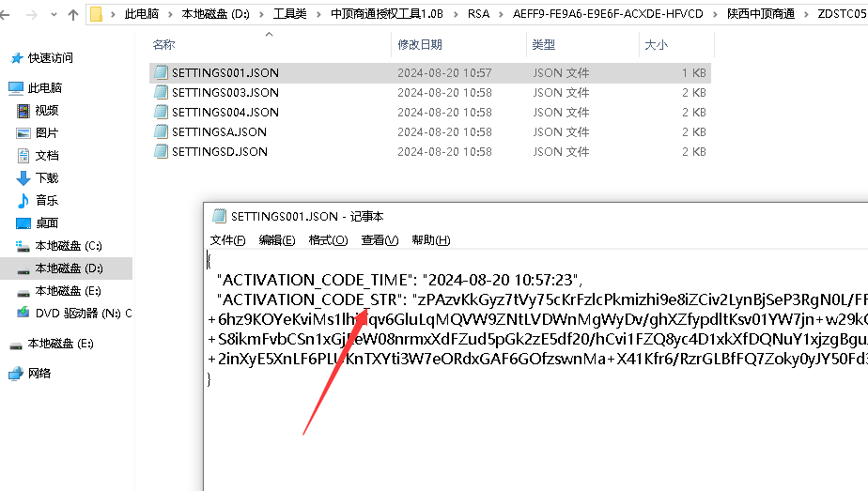Open the 格式(O) menu in Notepad
The width and height of the screenshot is (868, 491).
pyautogui.click(x=328, y=240)
